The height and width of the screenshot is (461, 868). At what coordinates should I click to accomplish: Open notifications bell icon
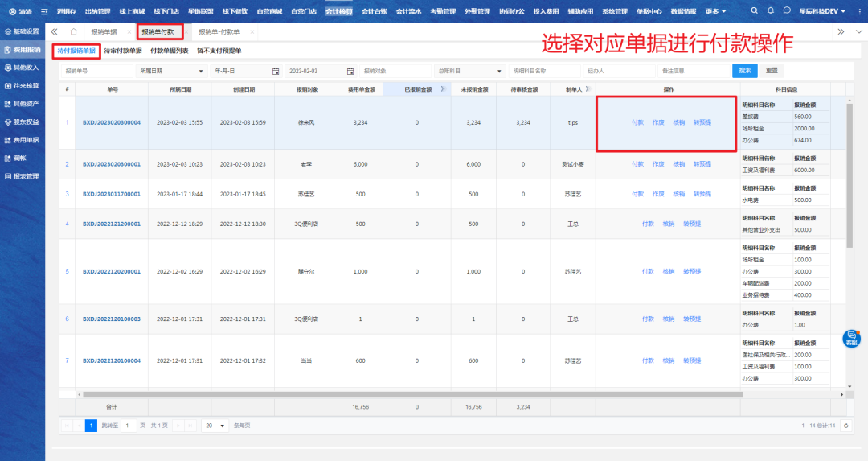click(x=771, y=11)
